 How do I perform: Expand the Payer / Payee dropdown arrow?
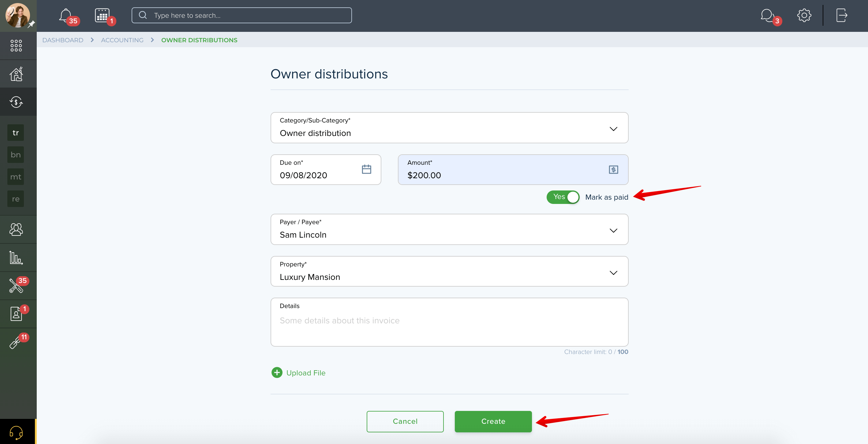613,231
